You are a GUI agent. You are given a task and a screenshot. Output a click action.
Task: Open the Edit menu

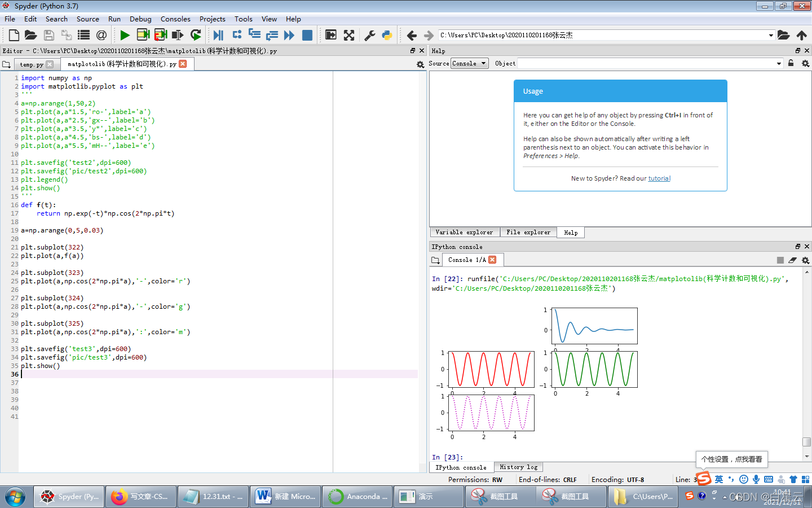30,19
